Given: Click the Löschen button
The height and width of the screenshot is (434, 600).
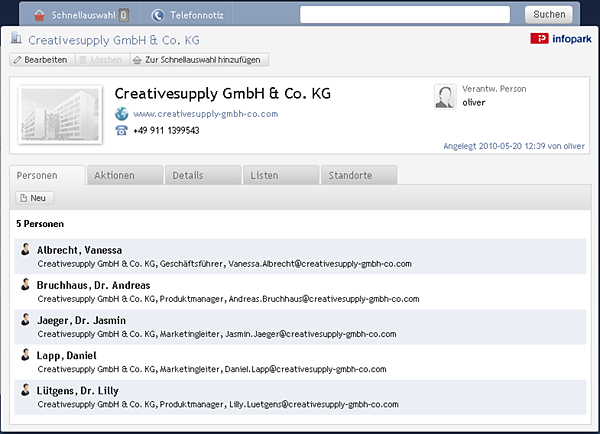Looking at the screenshot, I should 102,60.
